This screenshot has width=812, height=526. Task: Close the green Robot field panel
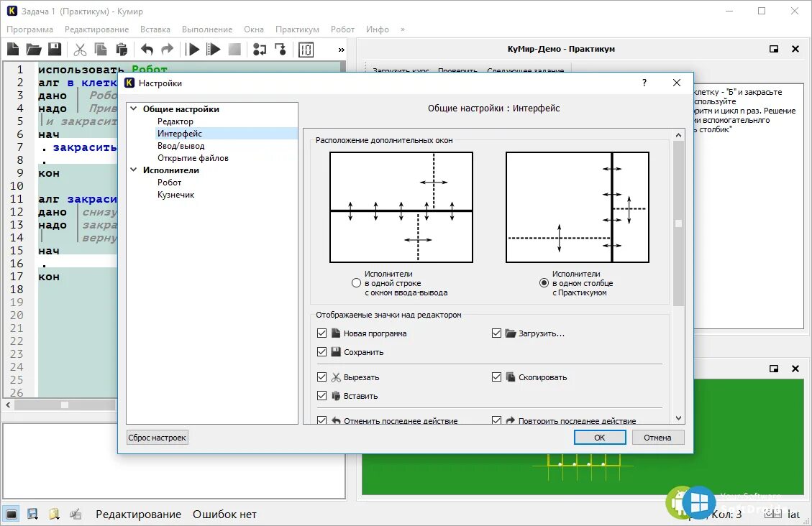click(x=795, y=368)
